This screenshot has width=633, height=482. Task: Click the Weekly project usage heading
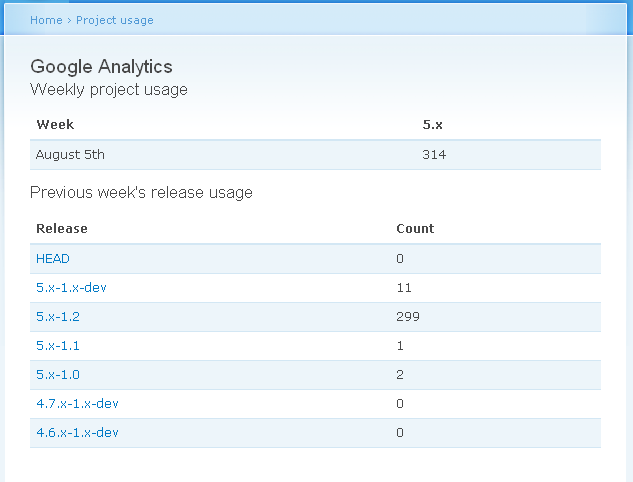coord(109,90)
